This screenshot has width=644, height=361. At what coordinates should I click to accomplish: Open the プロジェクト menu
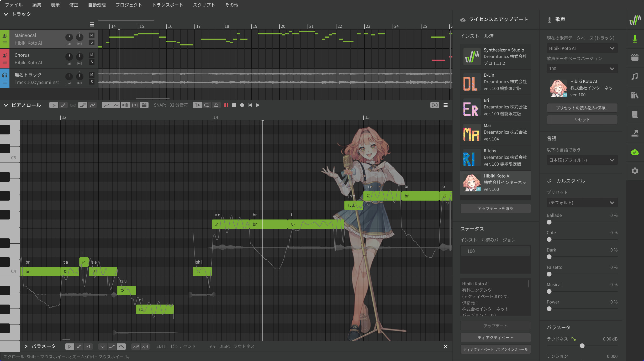pyautogui.click(x=129, y=5)
